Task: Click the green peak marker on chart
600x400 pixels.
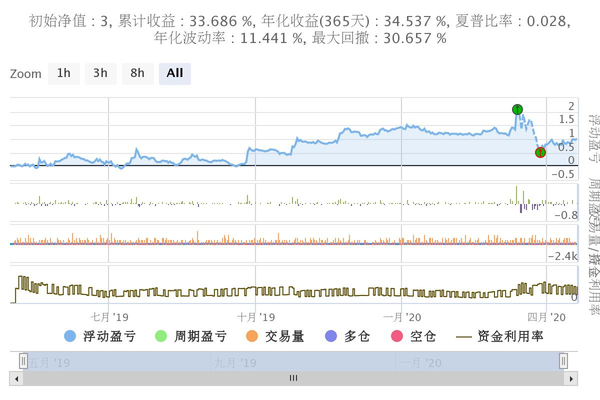Action: (517, 109)
